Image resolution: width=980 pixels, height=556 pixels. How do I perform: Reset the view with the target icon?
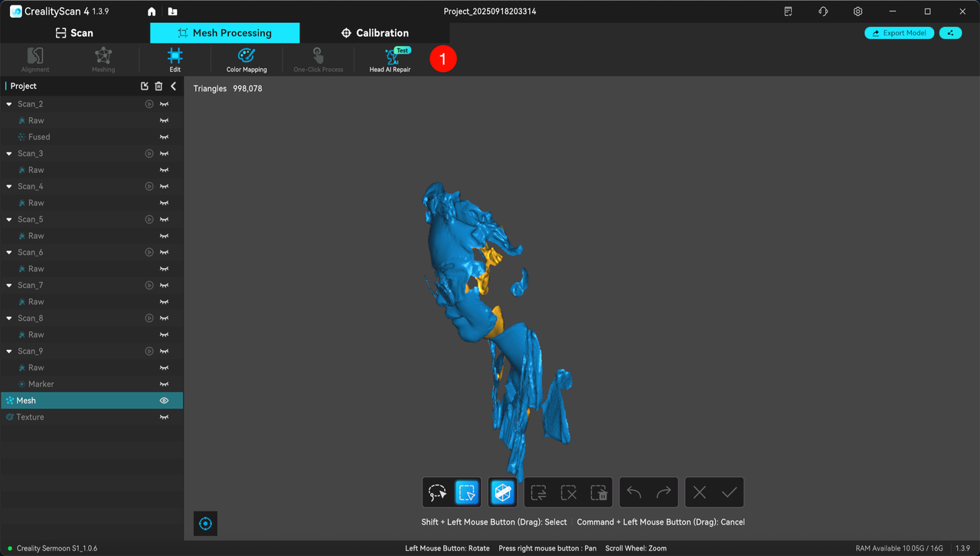click(205, 524)
